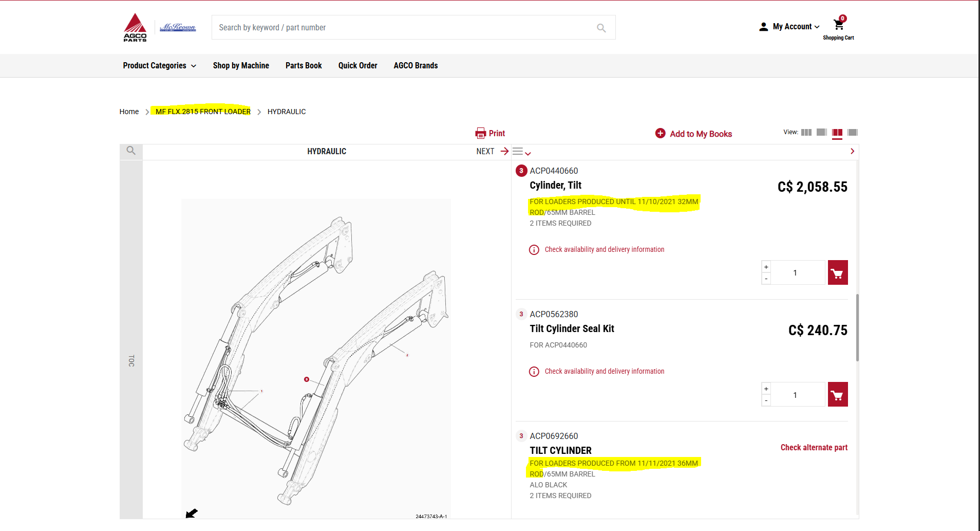Print the hydraulic parts page

tap(490, 134)
